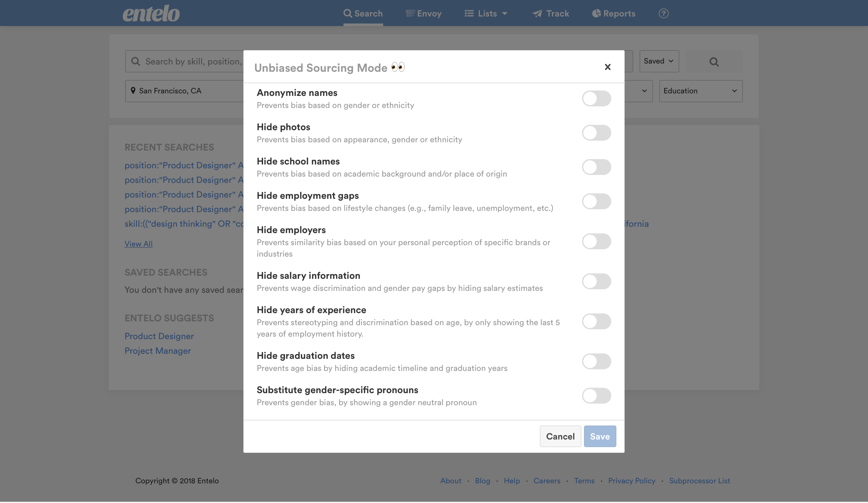868x503 pixels.
Task: Toggle Hide salary information on
Action: (596, 281)
